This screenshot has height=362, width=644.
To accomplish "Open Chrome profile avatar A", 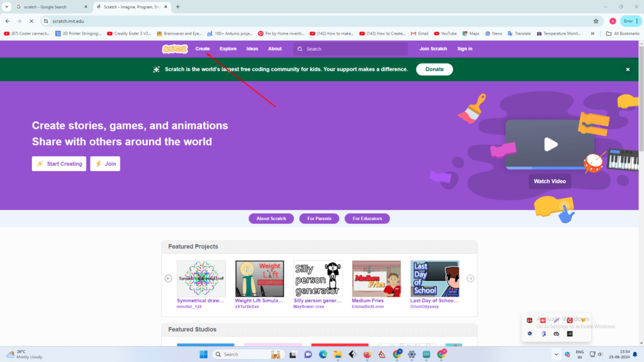I will [x=613, y=21].
